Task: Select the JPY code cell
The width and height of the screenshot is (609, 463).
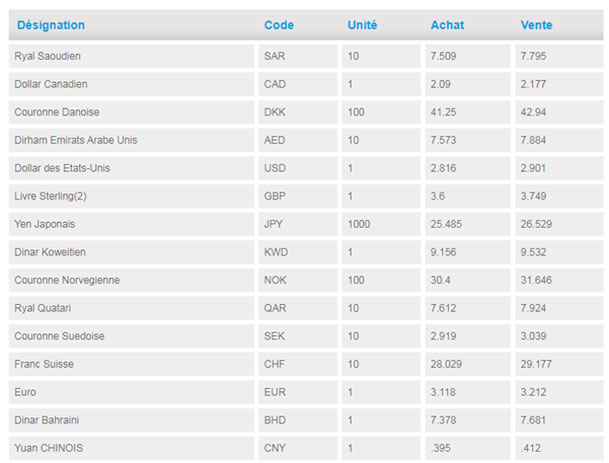Action: coord(274,224)
